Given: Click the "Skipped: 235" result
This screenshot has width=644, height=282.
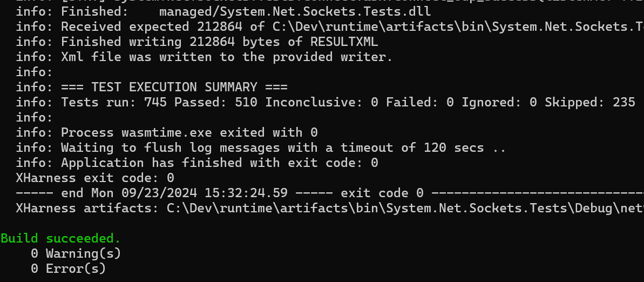Looking at the screenshot, I should point(589,102).
